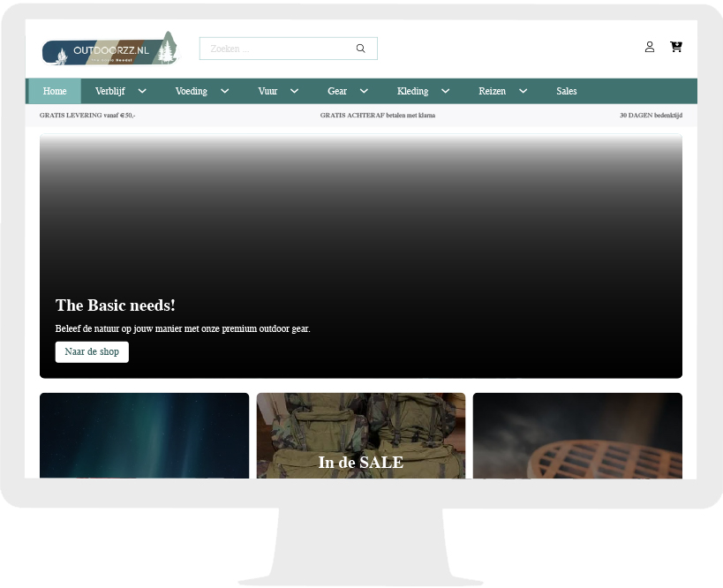This screenshot has width=723, height=588.
Task: Click the Kleding menu label
Action: coord(412,91)
